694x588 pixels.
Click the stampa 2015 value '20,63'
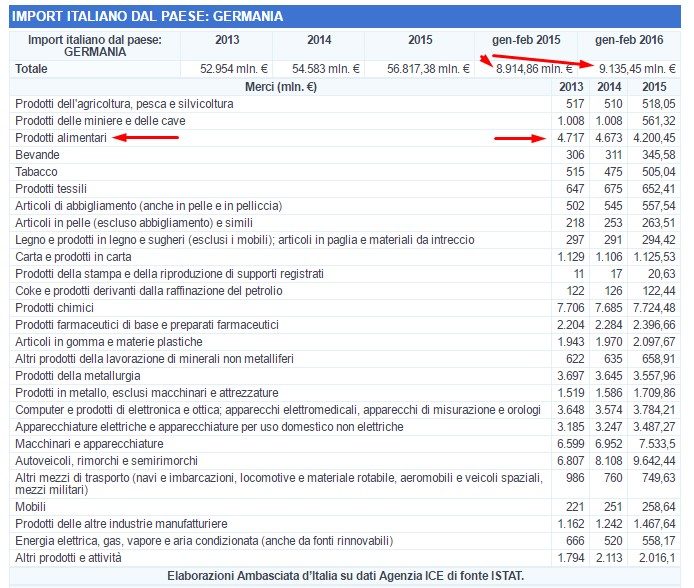[x=662, y=274]
